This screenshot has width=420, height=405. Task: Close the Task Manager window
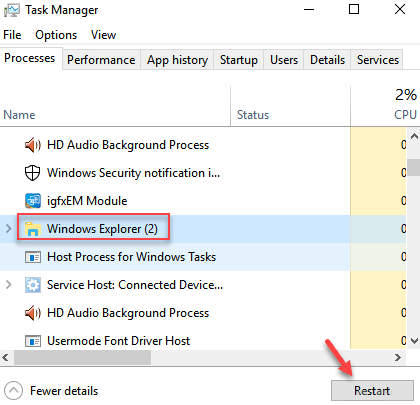400,9
